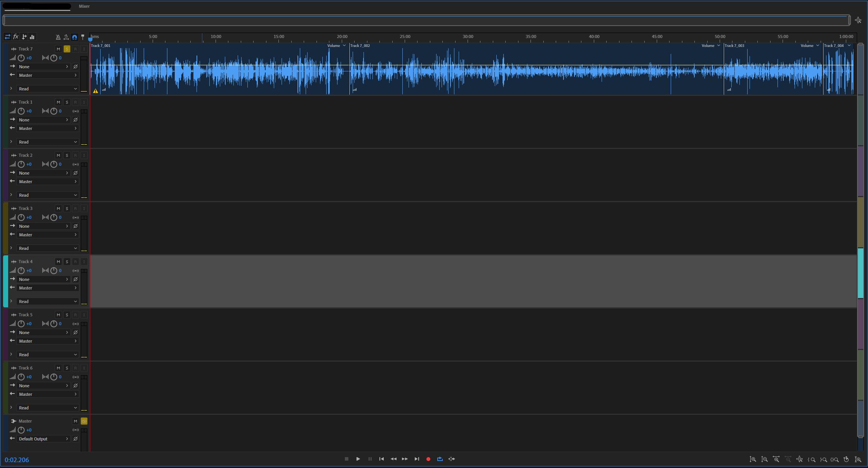Viewport: 868px width, 468px height.
Task: Show the Sends track controls
Action: tap(24, 37)
